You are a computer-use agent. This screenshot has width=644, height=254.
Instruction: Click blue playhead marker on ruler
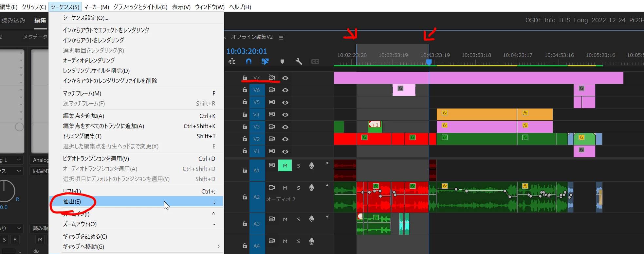tap(429, 62)
